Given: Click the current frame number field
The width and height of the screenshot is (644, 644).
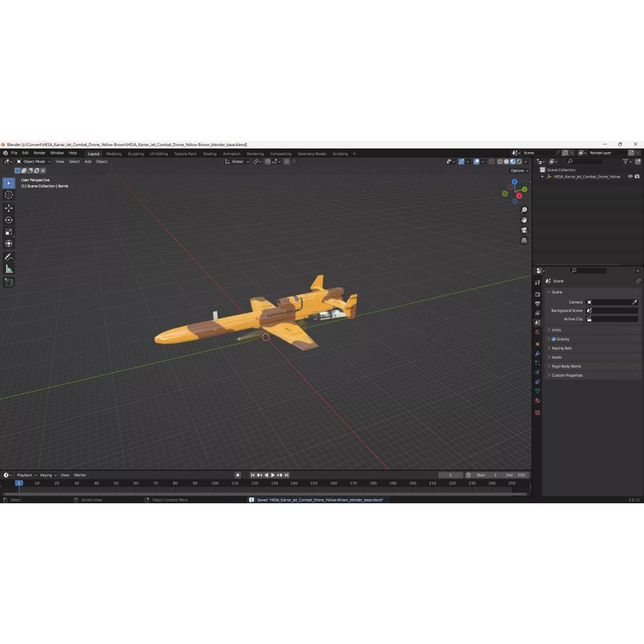Looking at the screenshot, I should point(450,475).
